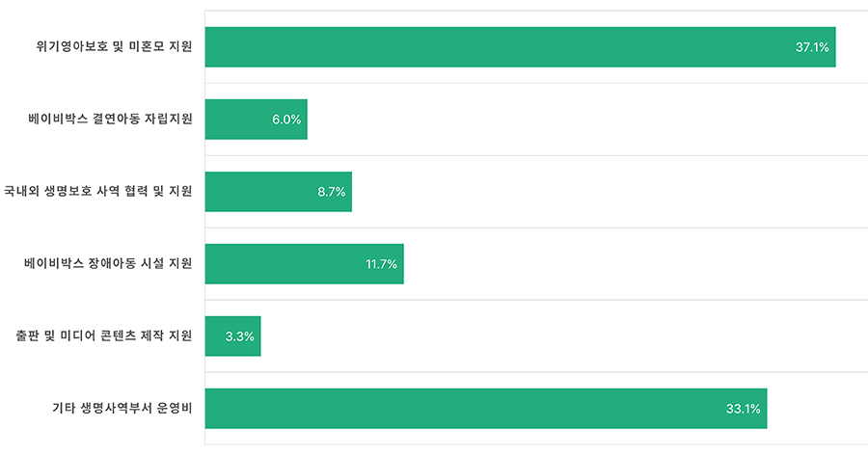Click the 국내외 생명보호 사역 협력 및 지원 label

[98, 192]
